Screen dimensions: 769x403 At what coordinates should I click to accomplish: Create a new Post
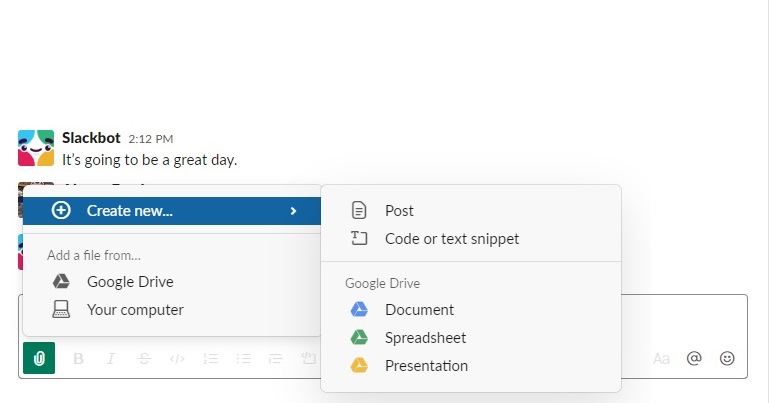pyautogui.click(x=471, y=211)
